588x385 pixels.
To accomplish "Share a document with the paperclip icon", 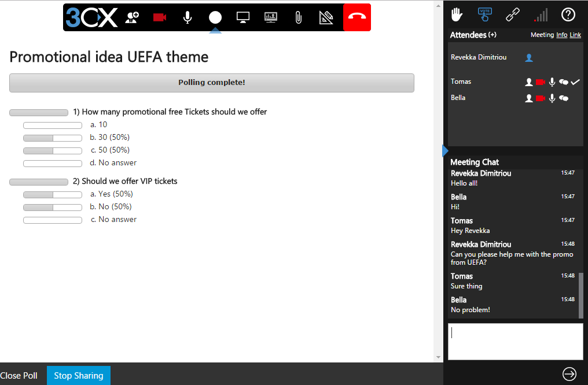I will point(299,17).
